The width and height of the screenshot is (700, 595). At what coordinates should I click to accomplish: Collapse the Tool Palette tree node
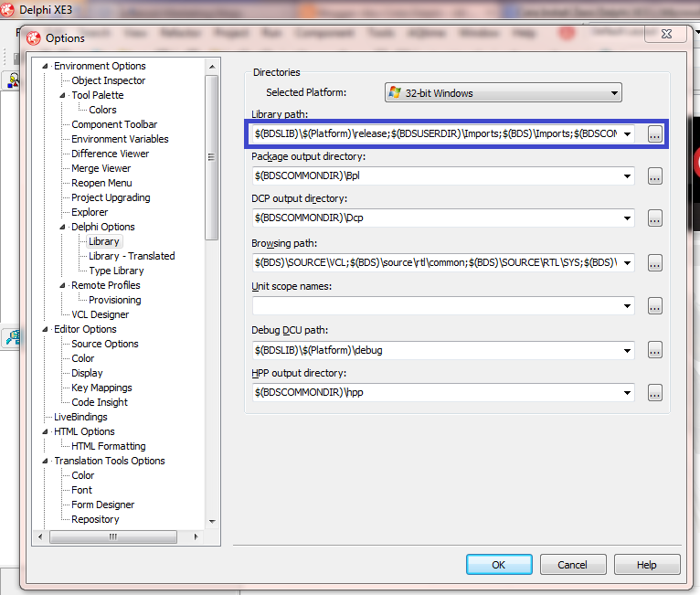pos(62,95)
